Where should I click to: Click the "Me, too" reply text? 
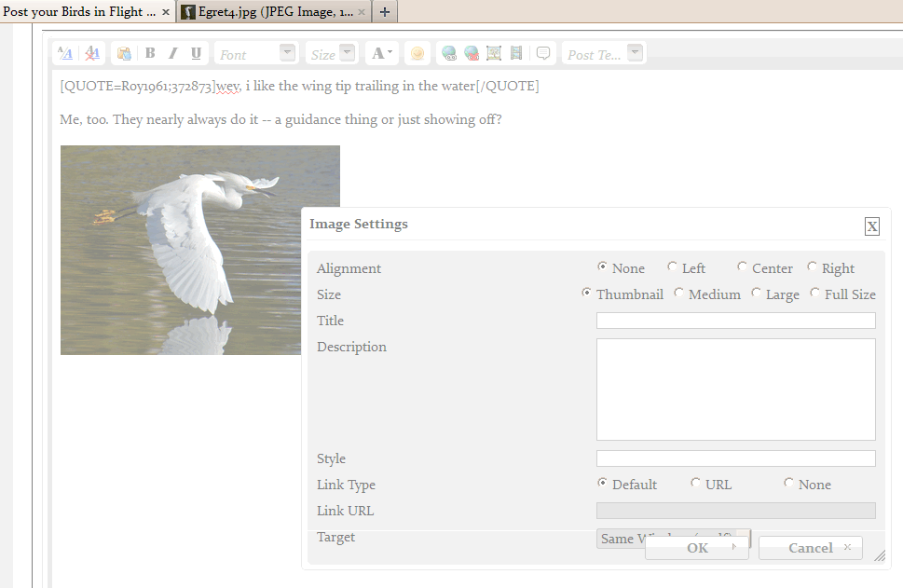[x=281, y=120]
